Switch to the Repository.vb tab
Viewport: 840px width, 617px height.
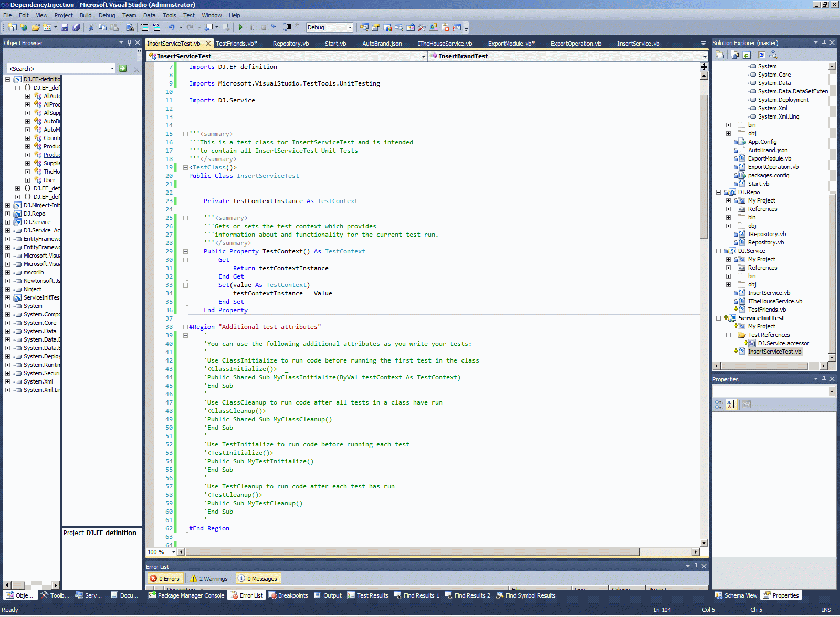pos(290,44)
